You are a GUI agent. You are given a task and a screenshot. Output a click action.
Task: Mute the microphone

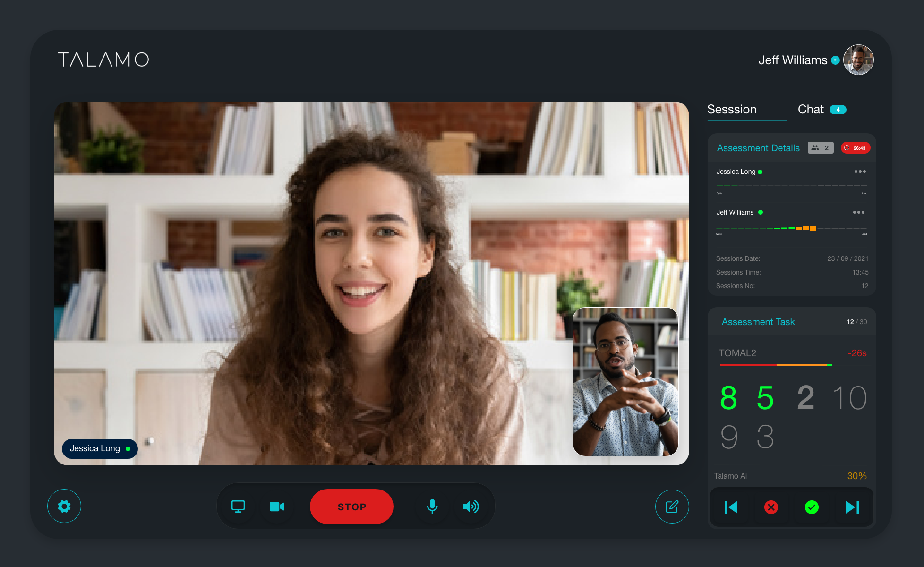(432, 507)
